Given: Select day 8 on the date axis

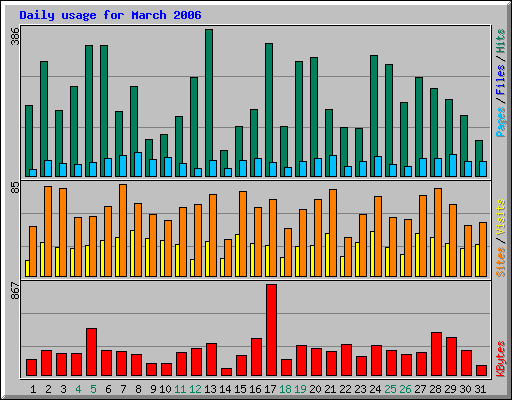Looking at the screenshot, I should click(138, 389).
